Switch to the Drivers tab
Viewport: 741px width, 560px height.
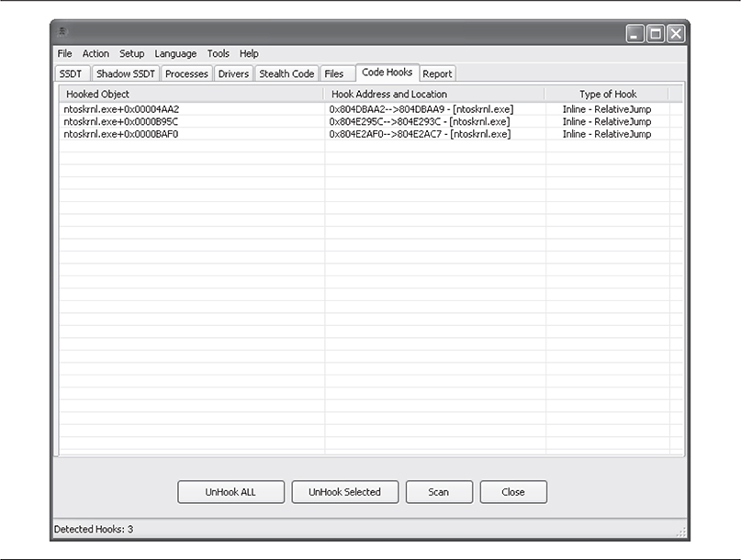233,74
